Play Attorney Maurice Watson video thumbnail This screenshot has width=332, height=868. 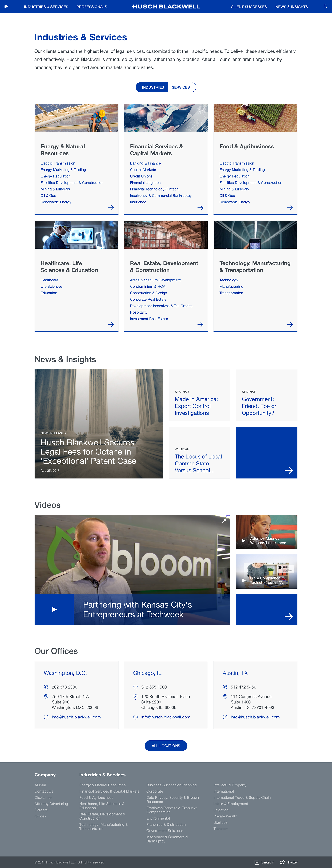pos(243,540)
